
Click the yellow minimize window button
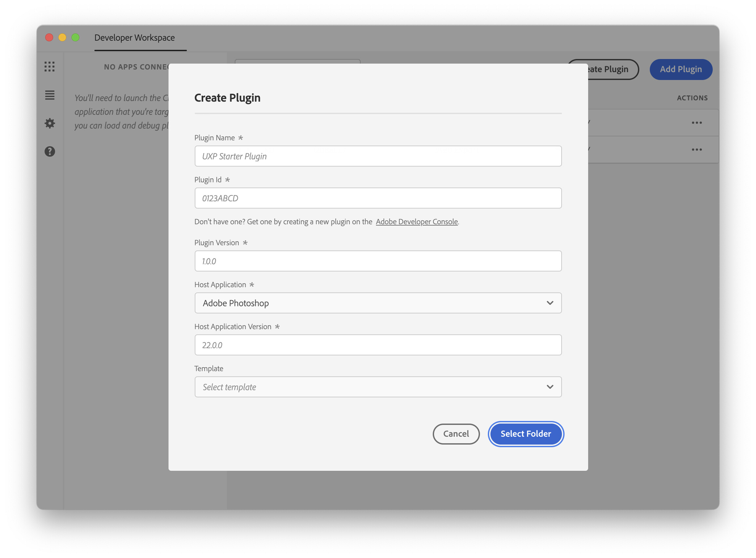63,37
